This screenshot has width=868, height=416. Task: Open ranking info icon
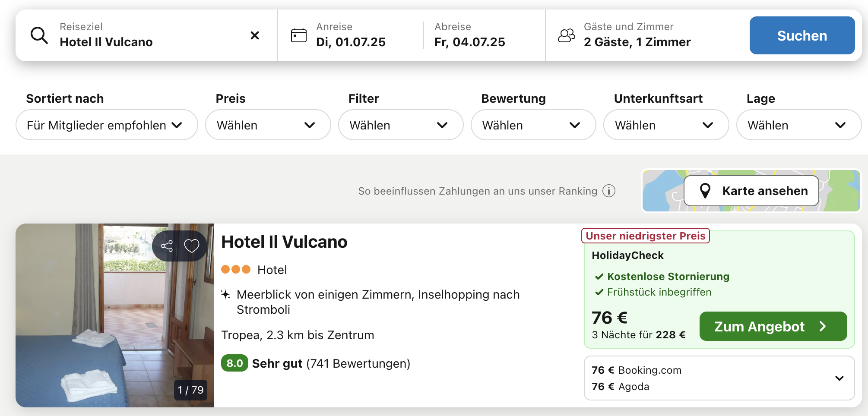click(x=609, y=191)
